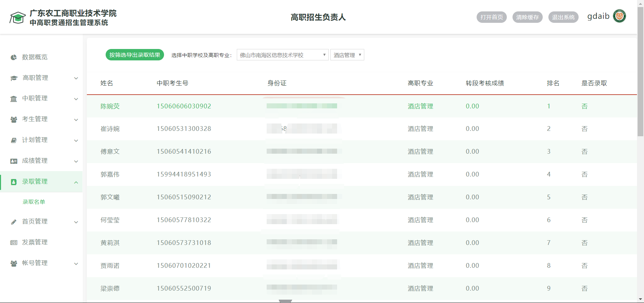Click the ID card icon beside 成绩管理
Viewport: 644px width, 303px height.
coord(14,161)
